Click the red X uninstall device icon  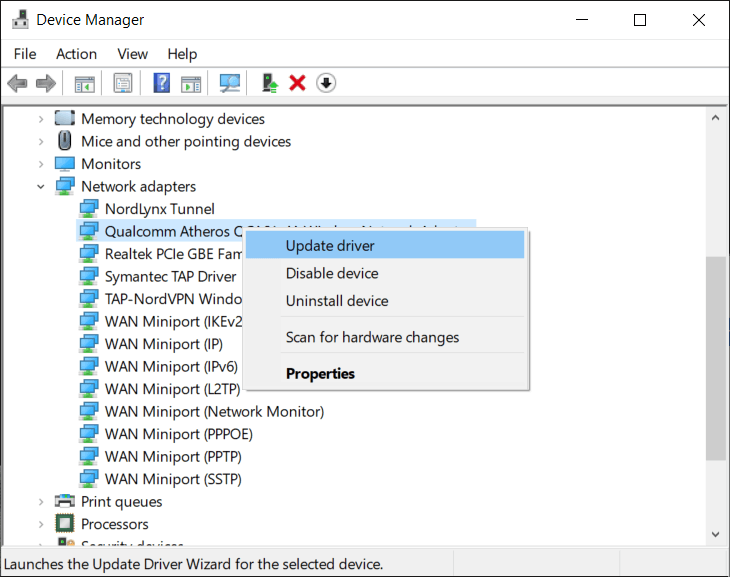point(297,83)
